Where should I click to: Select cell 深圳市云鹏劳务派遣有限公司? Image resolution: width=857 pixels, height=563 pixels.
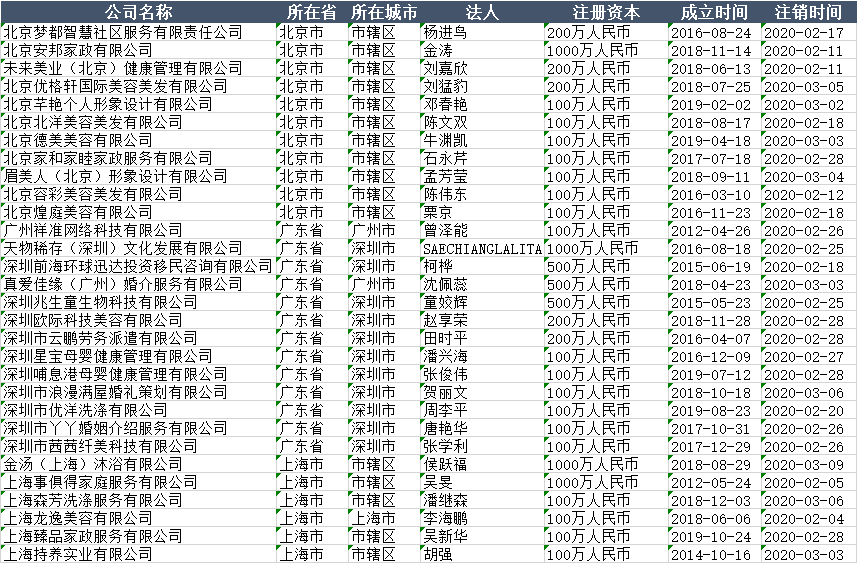(138, 338)
